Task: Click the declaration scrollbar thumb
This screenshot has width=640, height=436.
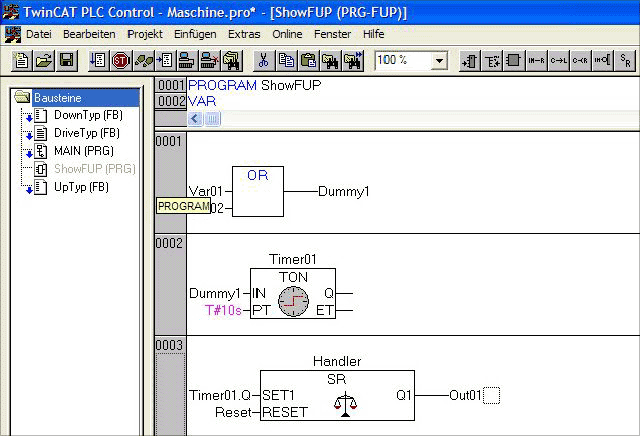Action: click(212, 119)
